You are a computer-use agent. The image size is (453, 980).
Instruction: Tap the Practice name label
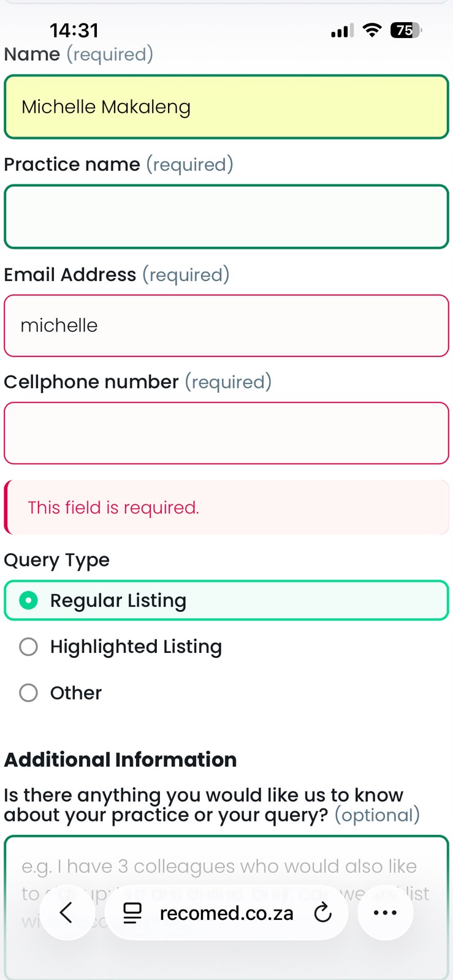(72, 164)
